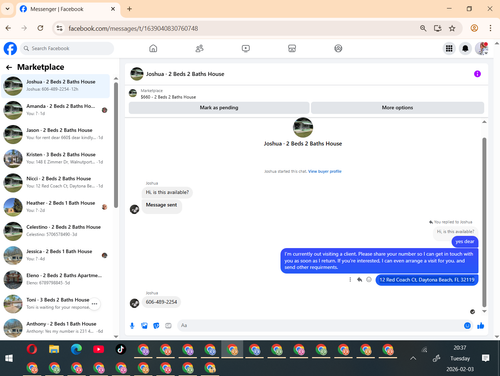Image resolution: width=500 pixels, height=376 pixels.
Task: Open Celestino - 2 Beds 2 Baths House conversation
Action: pos(56,231)
